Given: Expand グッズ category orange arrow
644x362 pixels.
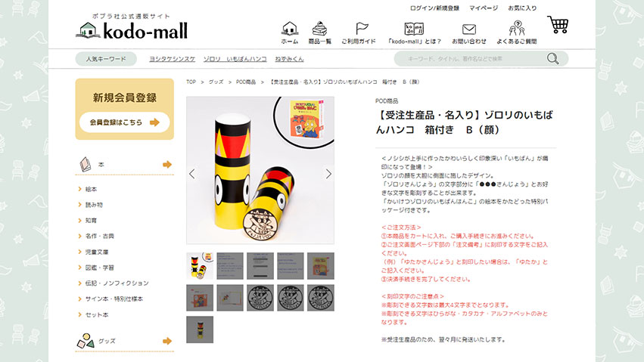Looking at the screenshot, I should 167,341.
